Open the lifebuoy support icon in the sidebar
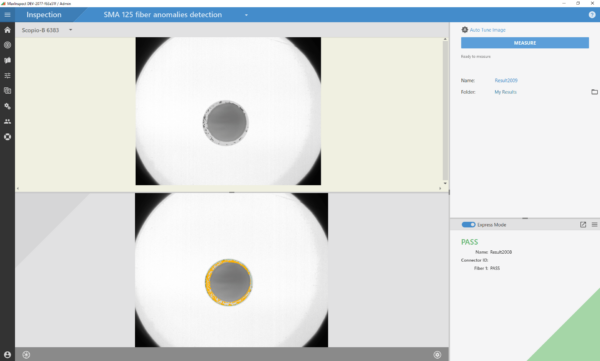 [7, 137]
